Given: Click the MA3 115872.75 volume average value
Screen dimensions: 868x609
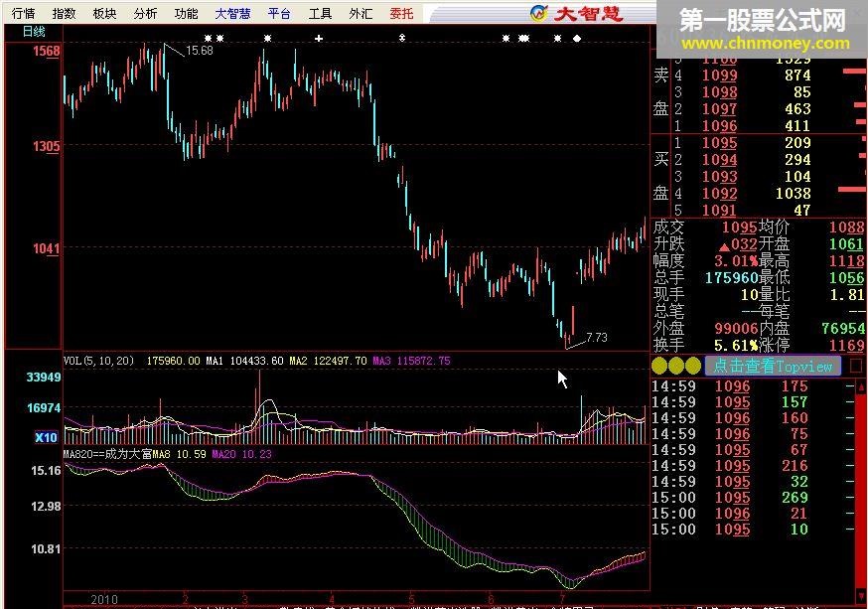Looking at the screenshot, I should click(x=411, y=361).
